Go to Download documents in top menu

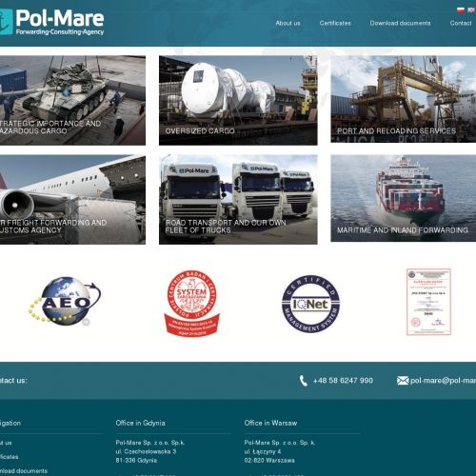pyautogui.click(x=400, y=23)
